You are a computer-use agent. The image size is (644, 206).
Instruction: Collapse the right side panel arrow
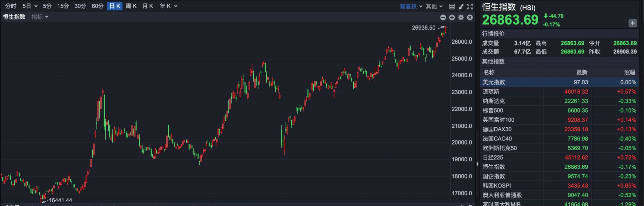(x=477, y=164)
